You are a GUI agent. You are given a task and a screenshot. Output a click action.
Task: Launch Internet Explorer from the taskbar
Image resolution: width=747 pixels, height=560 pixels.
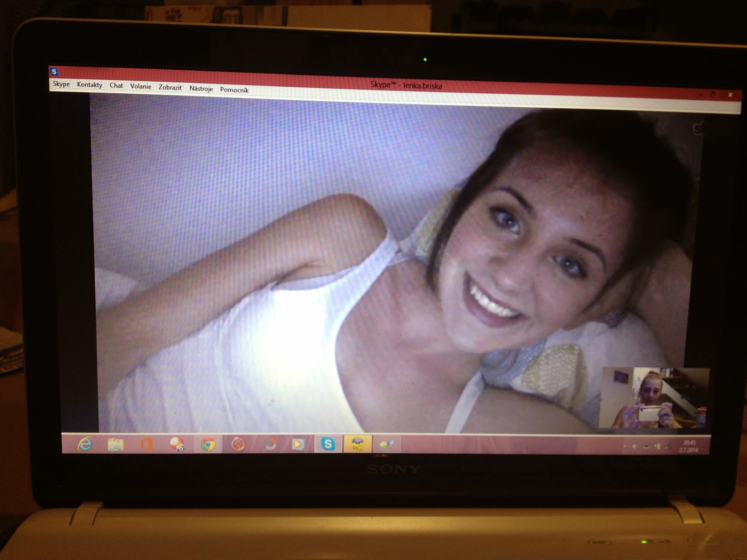click(x=85, y=444)
